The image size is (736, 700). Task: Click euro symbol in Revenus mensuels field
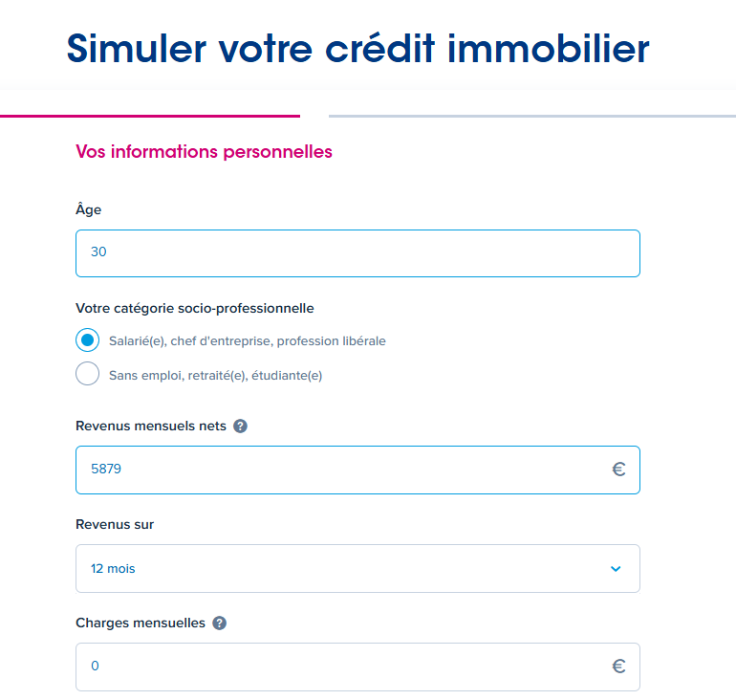pos(618,469)
